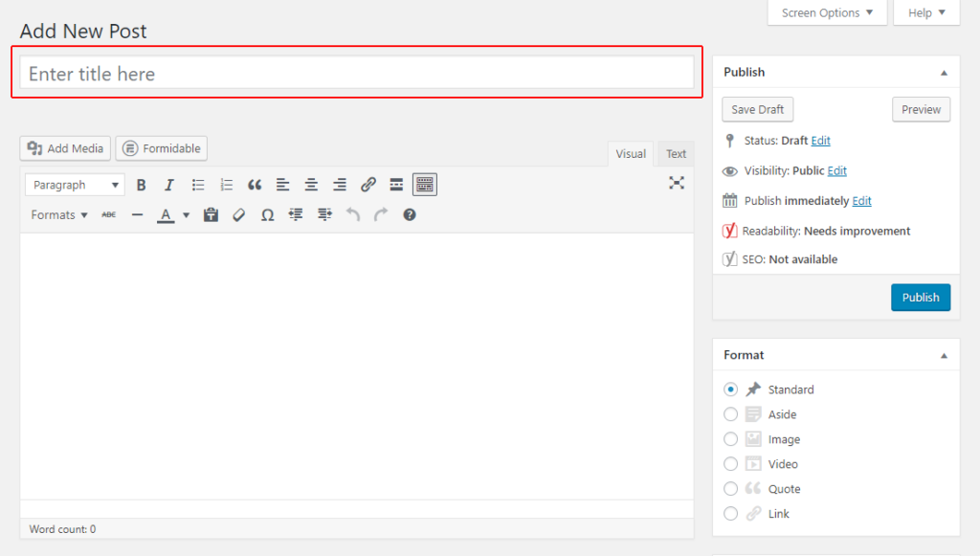
Task: Apply italic formatting
Action: (169, 184)
